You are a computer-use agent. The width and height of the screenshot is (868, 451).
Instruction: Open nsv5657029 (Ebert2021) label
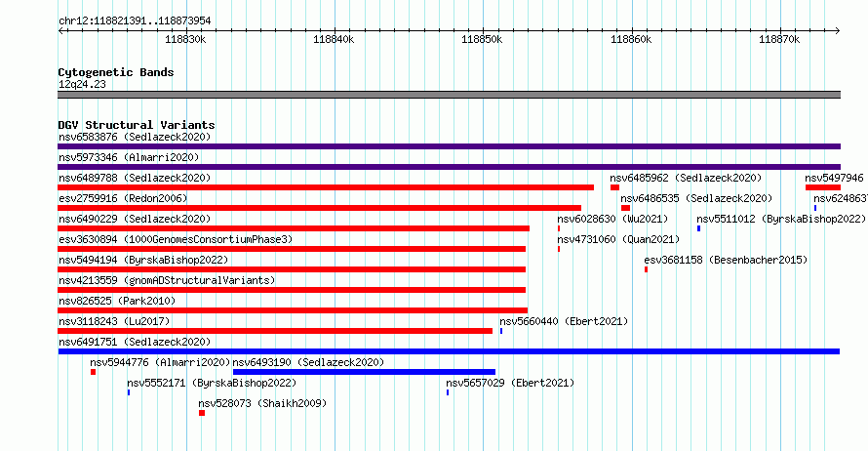(x=510, y=383)
